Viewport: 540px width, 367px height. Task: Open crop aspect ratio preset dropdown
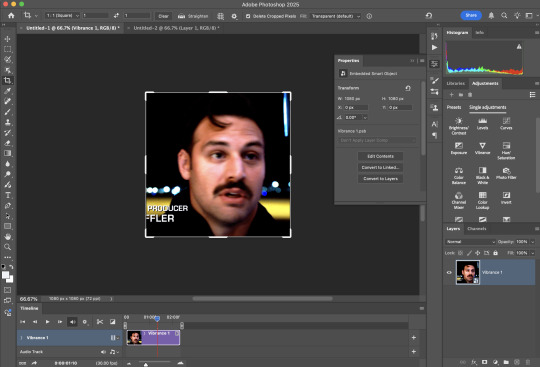click(62, 16)
